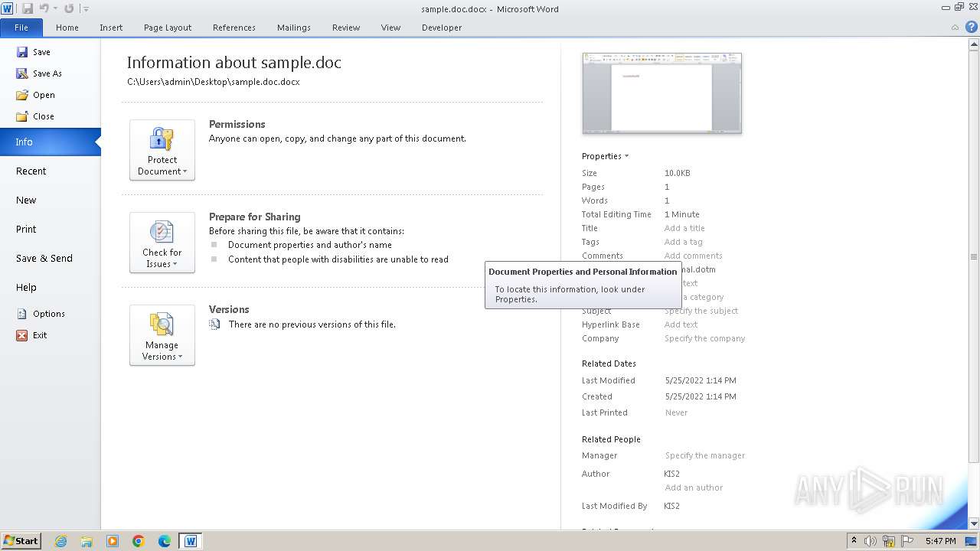Click the author name KIS2 under Author
The image size is (980, 551).
point(671,474)
